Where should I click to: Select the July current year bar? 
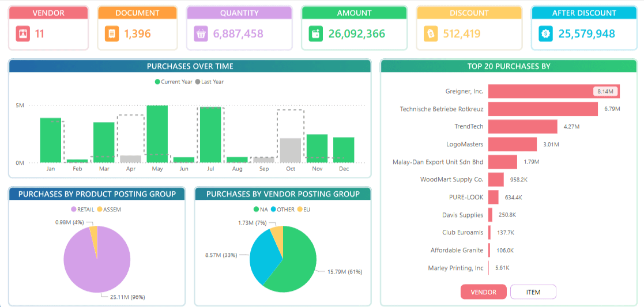210,135
